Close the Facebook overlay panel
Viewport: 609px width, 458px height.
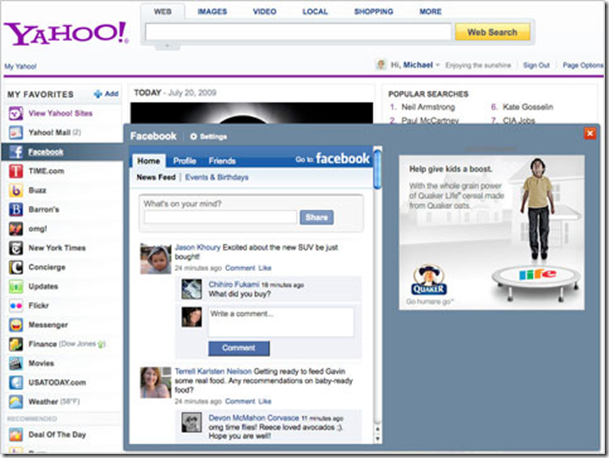click(x=590, y=134)
